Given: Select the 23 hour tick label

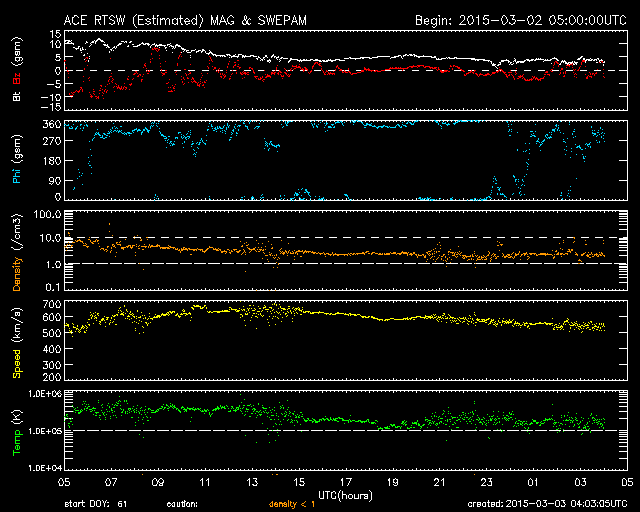Looking at the screenshot, I should (486, 482).
